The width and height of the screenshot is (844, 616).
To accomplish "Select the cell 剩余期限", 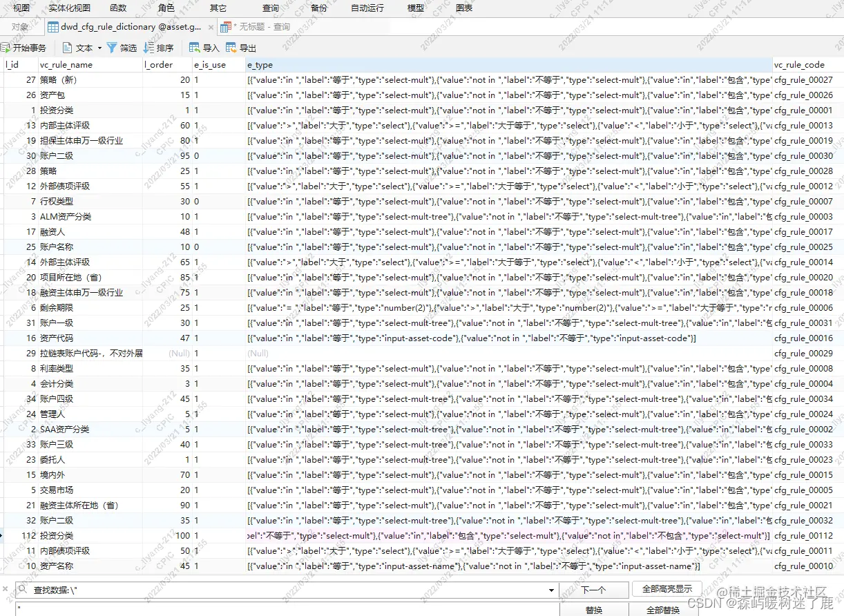I will click(x=90, y=308).
